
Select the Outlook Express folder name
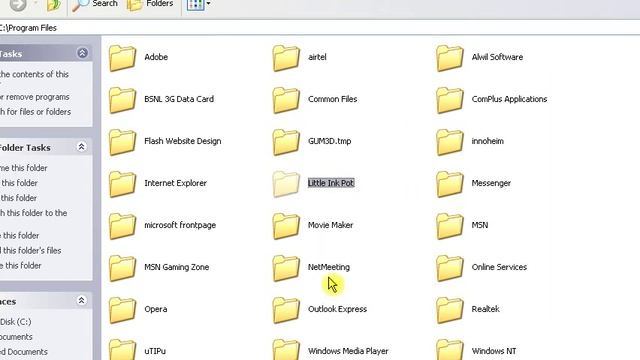tap(337, 309)
